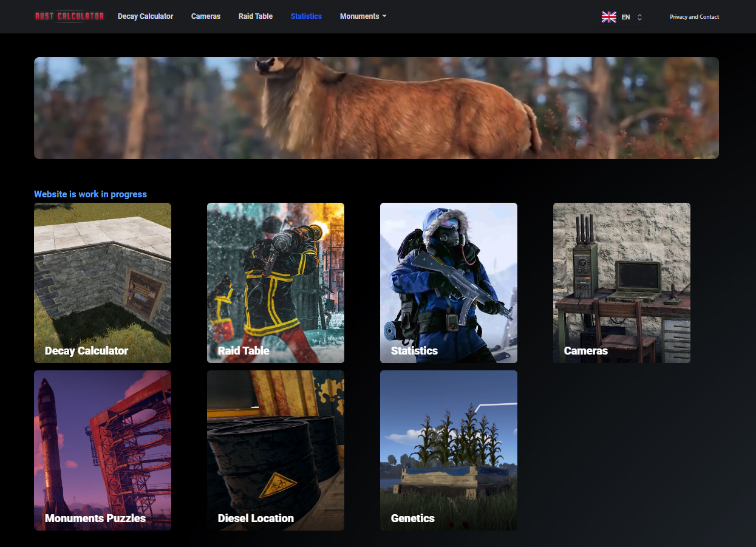756x547 pixels.
Task: Expand the Monuments dropdown menu
Action: (363, 16)
